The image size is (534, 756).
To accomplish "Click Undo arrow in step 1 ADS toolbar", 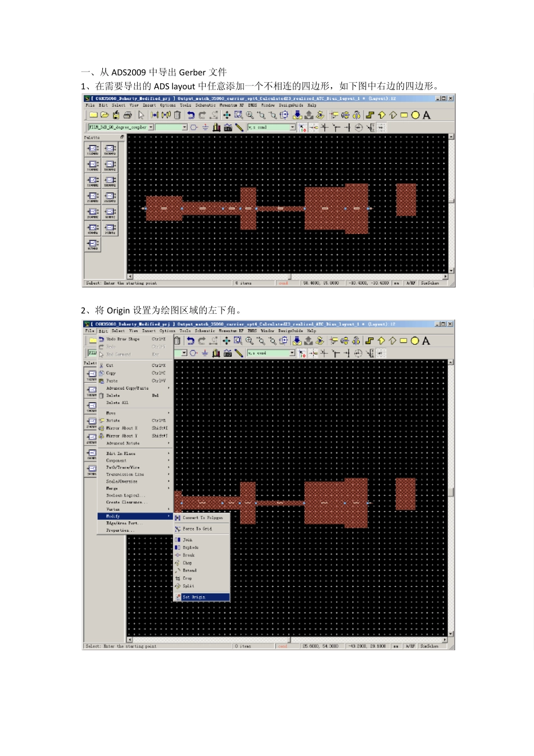I will (191, 115).
